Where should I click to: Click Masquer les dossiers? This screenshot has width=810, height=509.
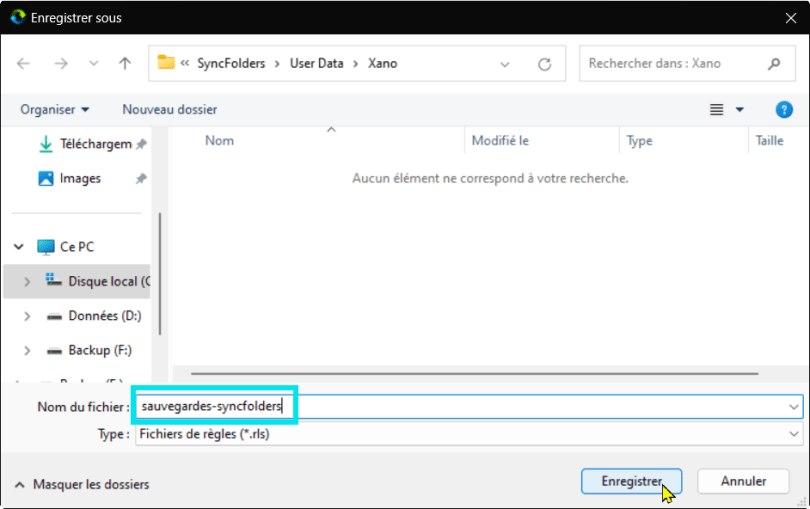pos(82,485)
